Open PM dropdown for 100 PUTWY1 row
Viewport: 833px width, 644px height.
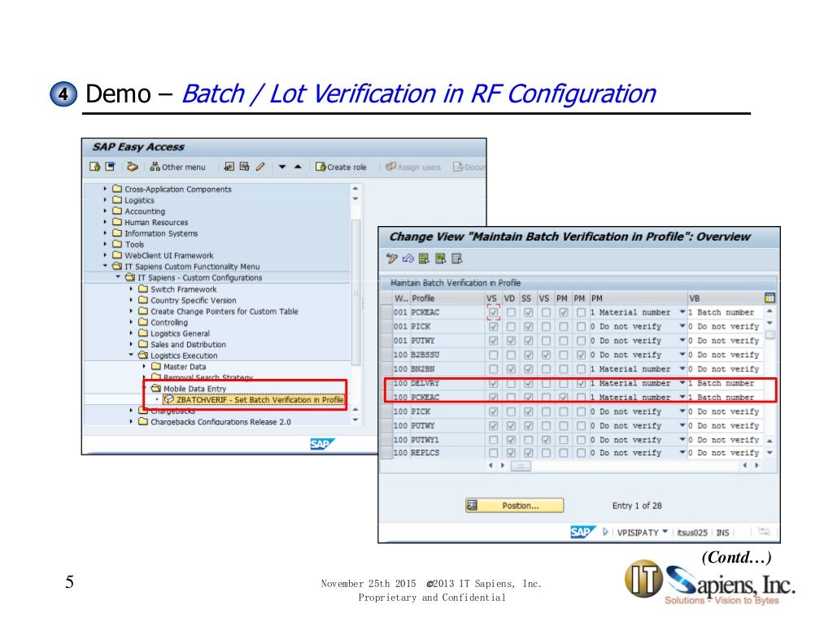(683, 440)
